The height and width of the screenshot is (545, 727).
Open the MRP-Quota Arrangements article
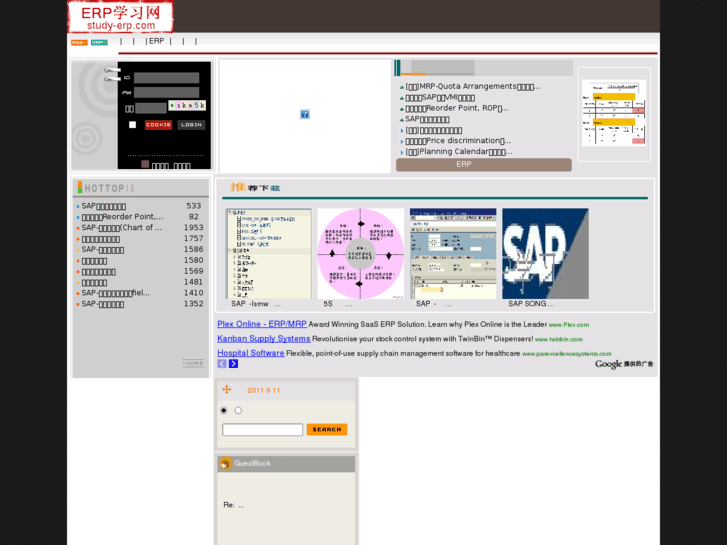[472, 86]
